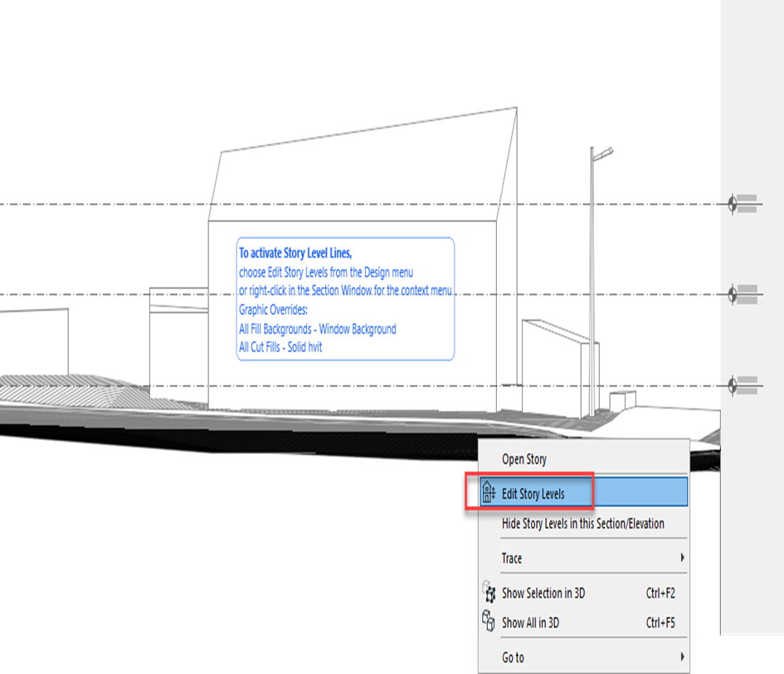This screenshot has height=674, width=784.
Task: Open the Go to submenu
Action: click(583, 657)
